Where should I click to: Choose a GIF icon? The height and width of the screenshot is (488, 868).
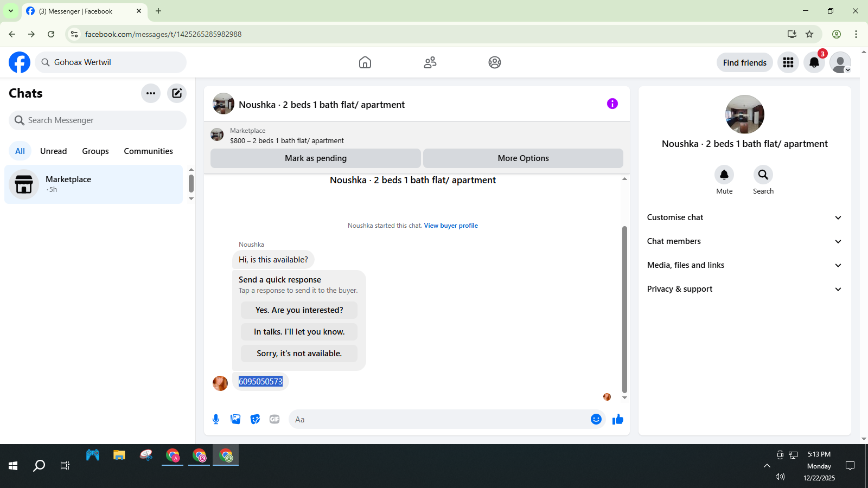[x=275, y=419]
